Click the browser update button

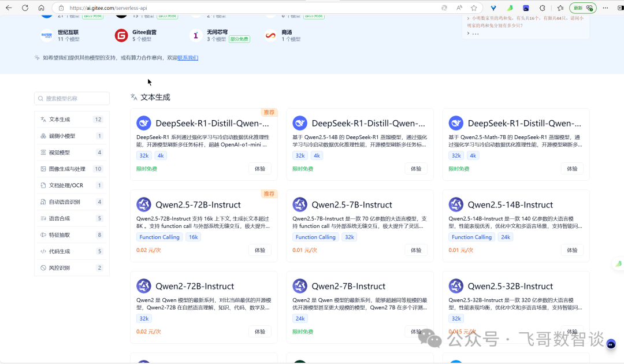click(x=583, y=8)
